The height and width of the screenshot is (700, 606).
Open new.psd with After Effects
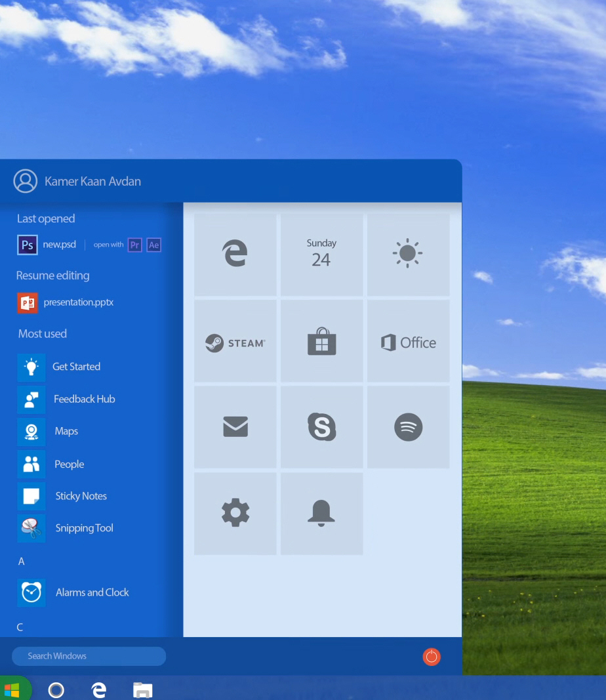point(153,245)
